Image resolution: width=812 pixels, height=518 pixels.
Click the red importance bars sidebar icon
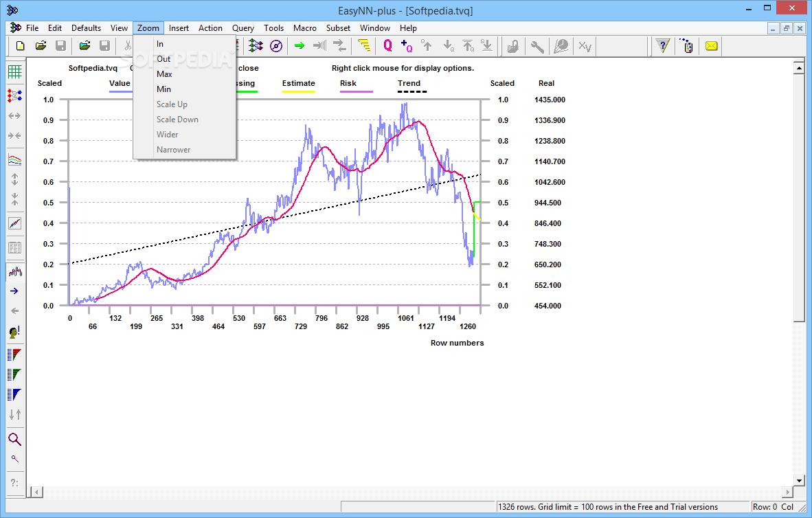[14, 354]
